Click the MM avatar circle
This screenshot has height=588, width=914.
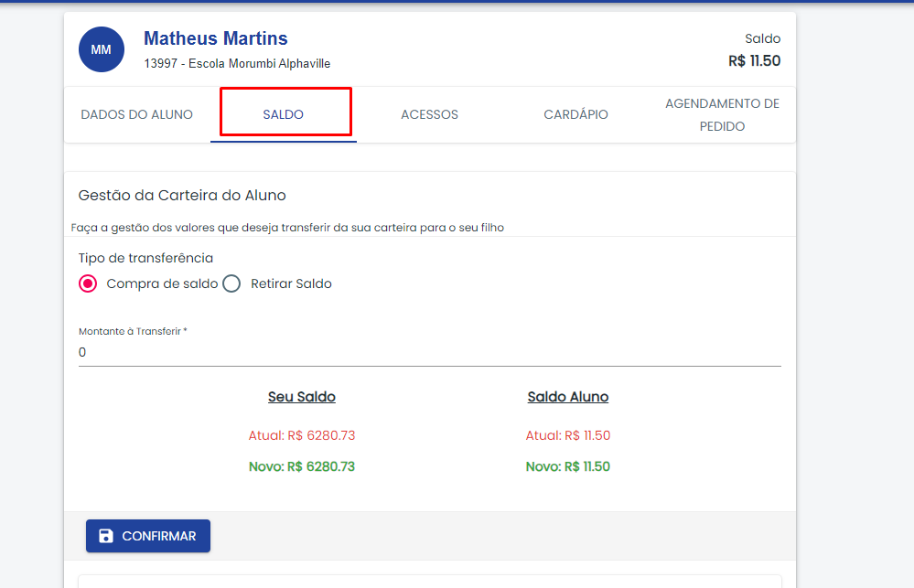point(102,49)
